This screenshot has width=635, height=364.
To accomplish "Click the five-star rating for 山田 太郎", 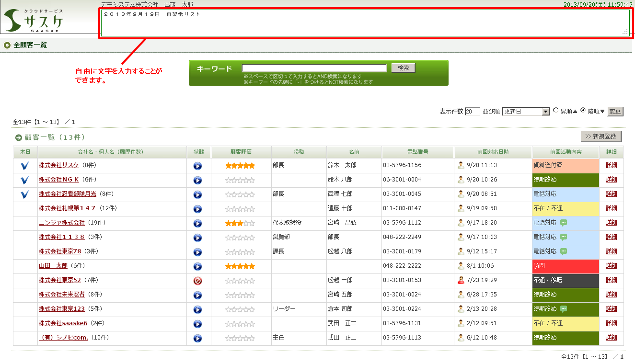I will click(x=240, y=266).
